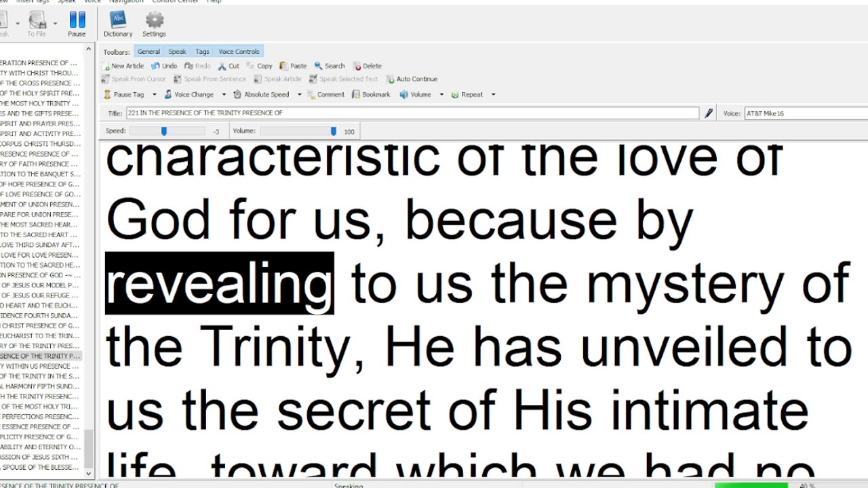This screenshot has width=868, height=488.
Task: Click the article Title input field
Action: (x=412, y=113)
